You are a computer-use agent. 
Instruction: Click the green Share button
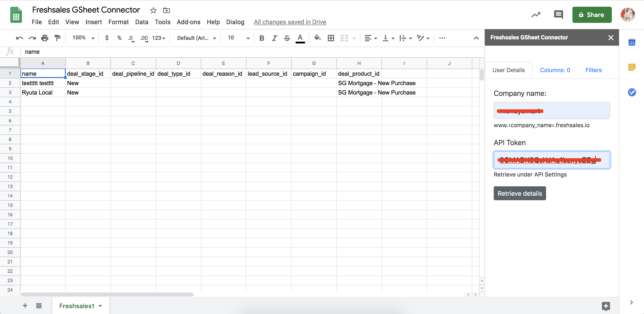(x=592, y=15)
